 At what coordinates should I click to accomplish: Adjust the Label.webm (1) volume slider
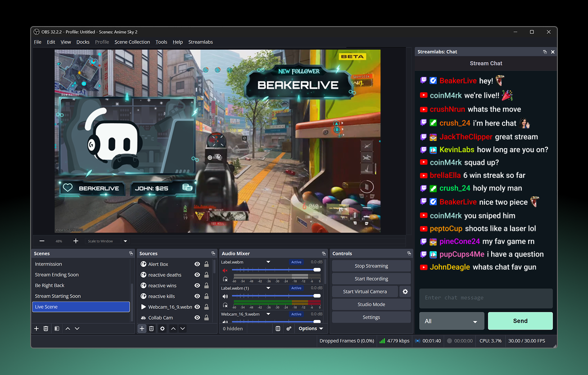[276, 296]
